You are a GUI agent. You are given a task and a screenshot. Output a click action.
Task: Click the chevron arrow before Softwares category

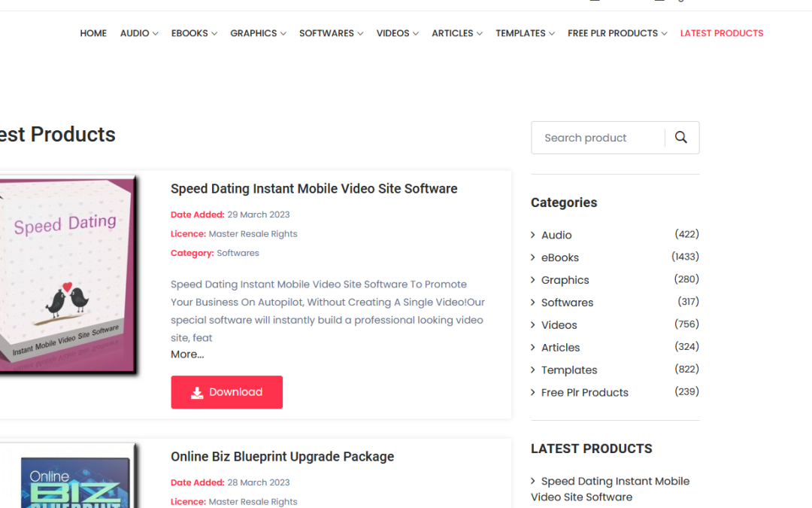click(x=533, y=303)
